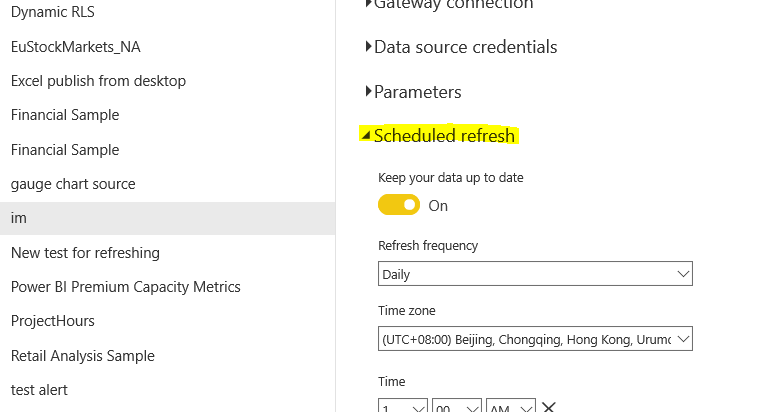The image size is (766, 412).
Task: Turn off Keep your data up to date
Action: pos(399,205)
